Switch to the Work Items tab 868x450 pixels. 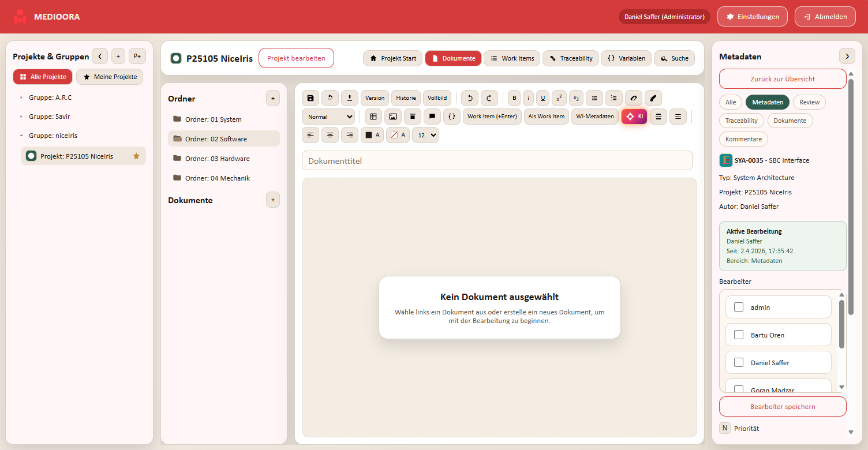511,58
